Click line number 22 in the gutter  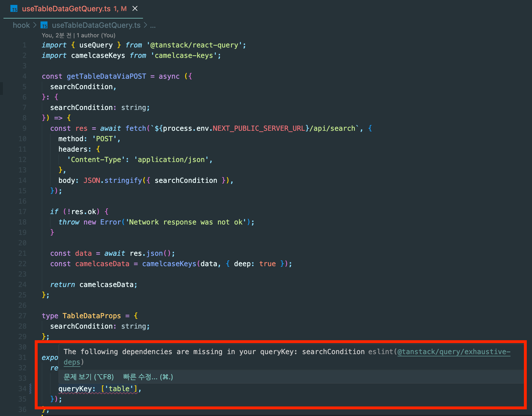tap(23, 264)
